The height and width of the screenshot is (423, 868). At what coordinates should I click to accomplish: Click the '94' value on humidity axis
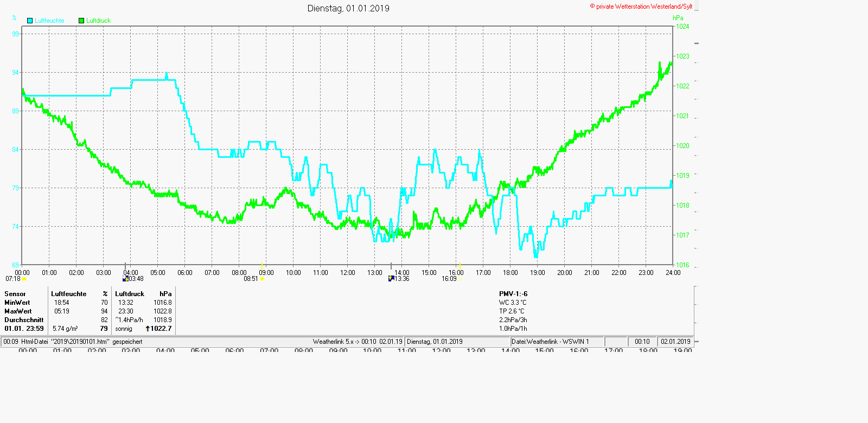tap(15, 73)
